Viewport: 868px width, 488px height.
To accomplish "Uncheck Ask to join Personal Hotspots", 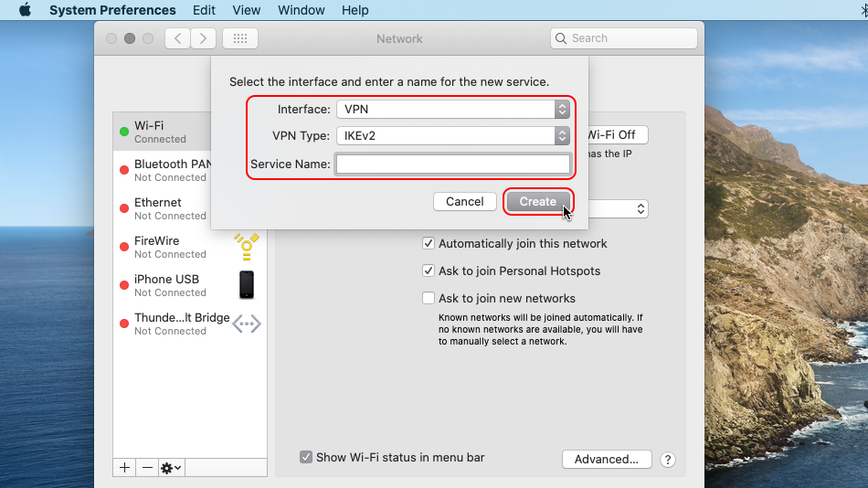I will coord(429,271).
